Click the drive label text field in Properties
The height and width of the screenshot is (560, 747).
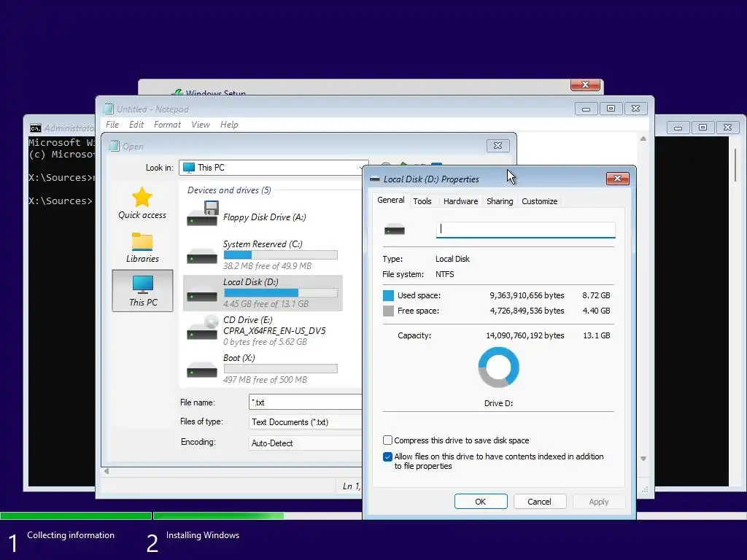pyautogui.click(x=525, y=230)
